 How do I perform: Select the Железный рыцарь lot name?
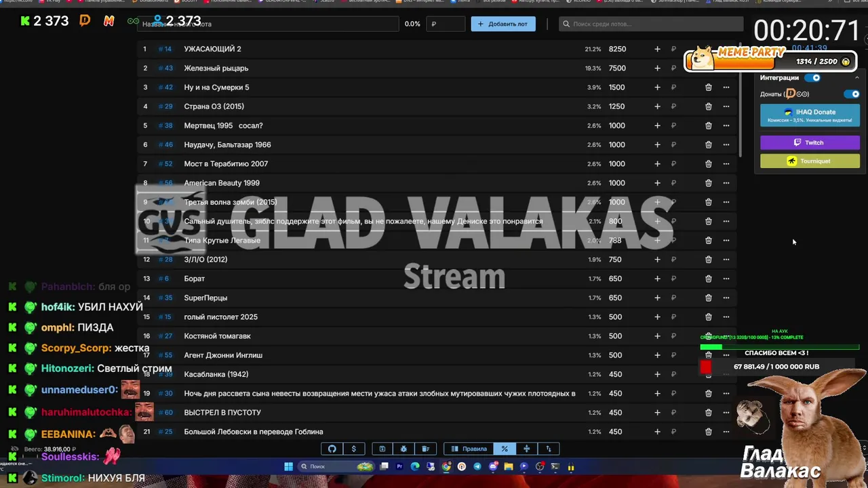[216, 68]
